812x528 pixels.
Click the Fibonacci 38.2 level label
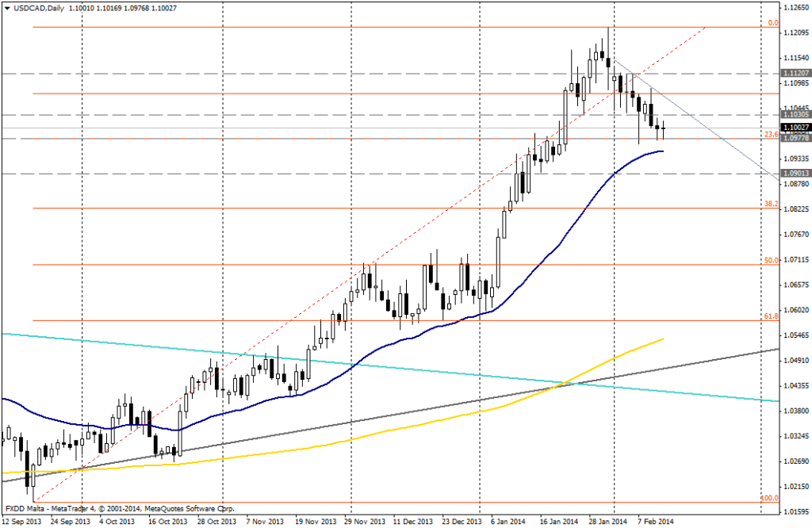[x=770, y=204]
